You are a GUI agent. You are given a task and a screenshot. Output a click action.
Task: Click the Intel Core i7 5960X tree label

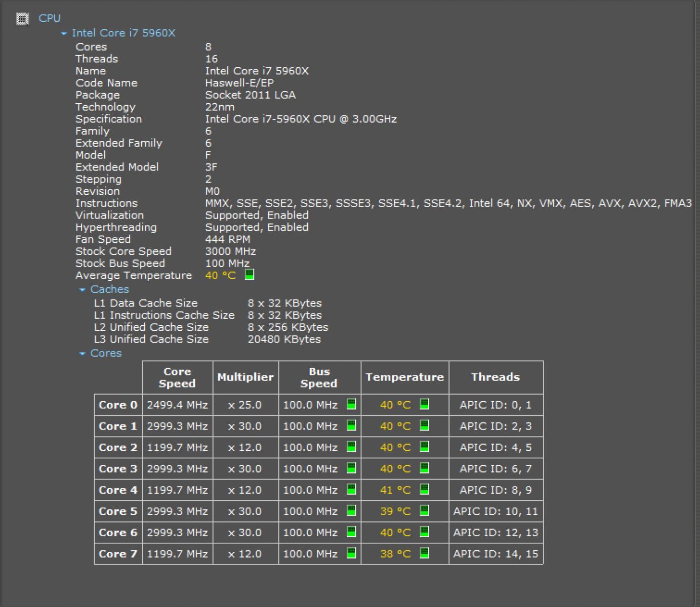[x=123, y=33]
